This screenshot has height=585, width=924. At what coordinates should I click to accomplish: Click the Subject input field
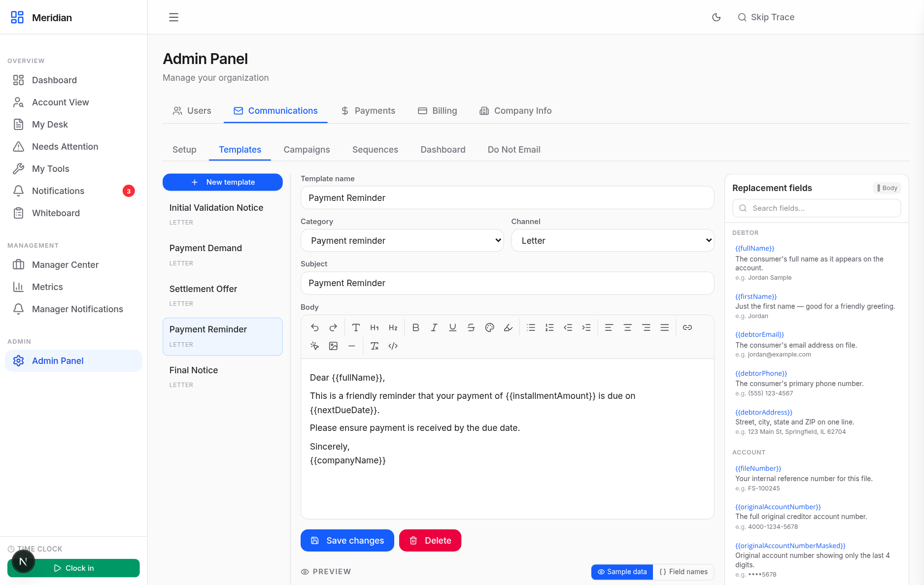507,283
